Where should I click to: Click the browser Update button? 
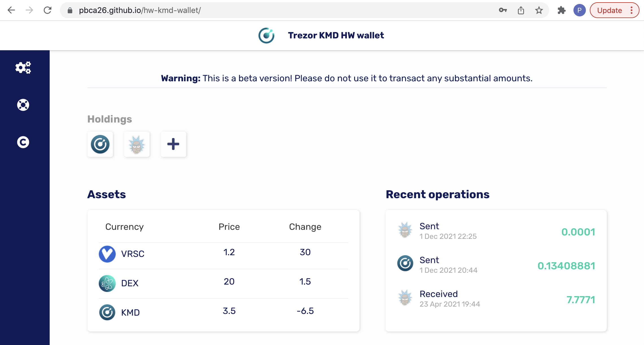point(610,10)
